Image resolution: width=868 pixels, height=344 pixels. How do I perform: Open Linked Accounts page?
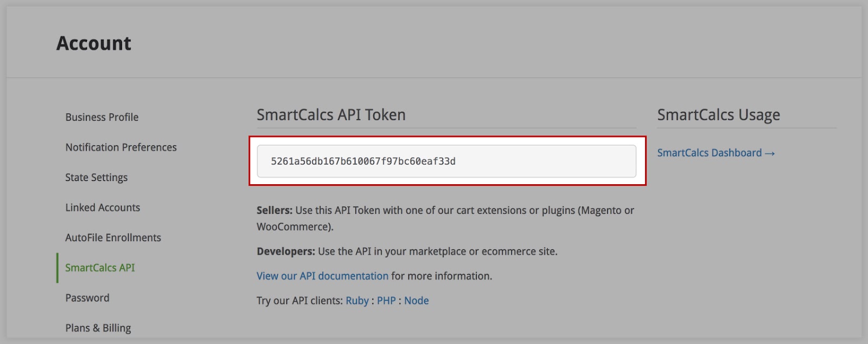103,207
